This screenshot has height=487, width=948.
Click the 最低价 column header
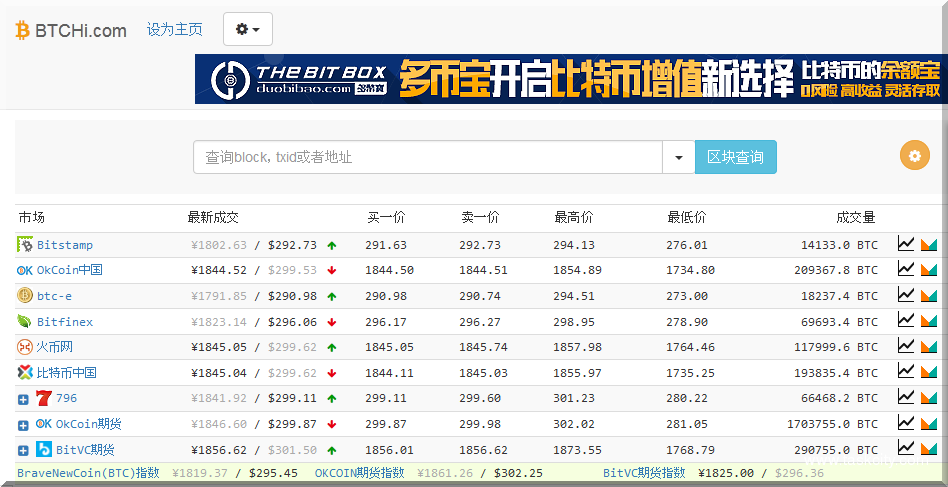click(x=686, y=218)
